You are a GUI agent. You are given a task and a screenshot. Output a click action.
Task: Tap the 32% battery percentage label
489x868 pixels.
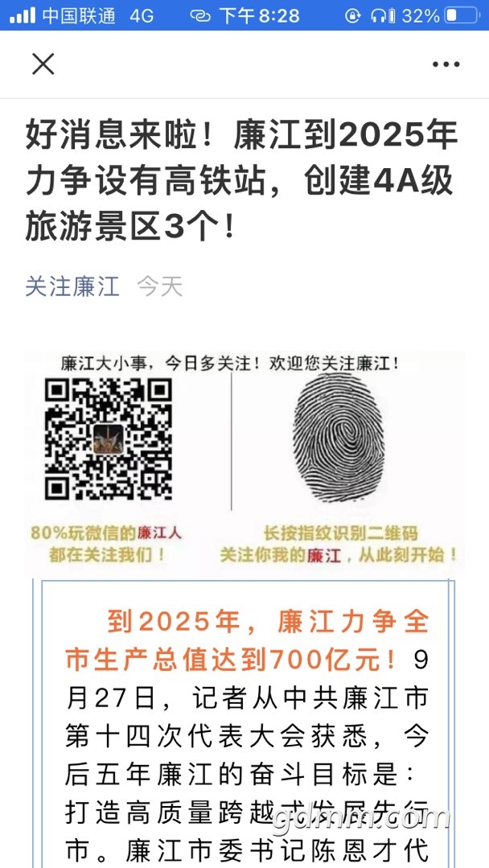[421, 15]
